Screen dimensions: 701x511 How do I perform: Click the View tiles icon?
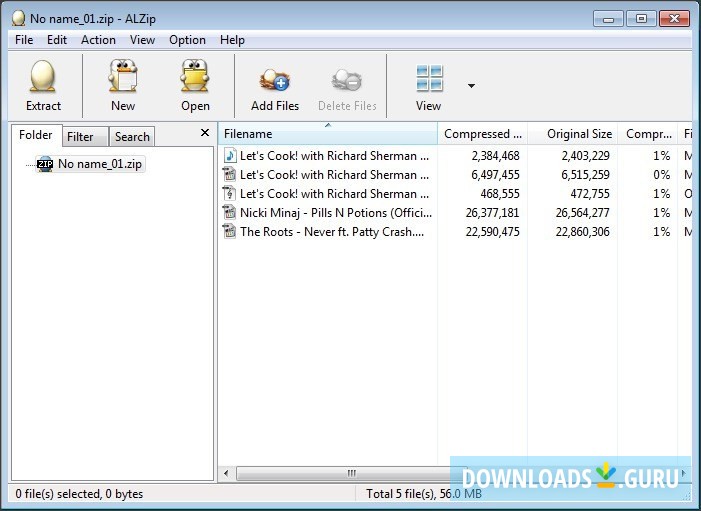(429, 78)
